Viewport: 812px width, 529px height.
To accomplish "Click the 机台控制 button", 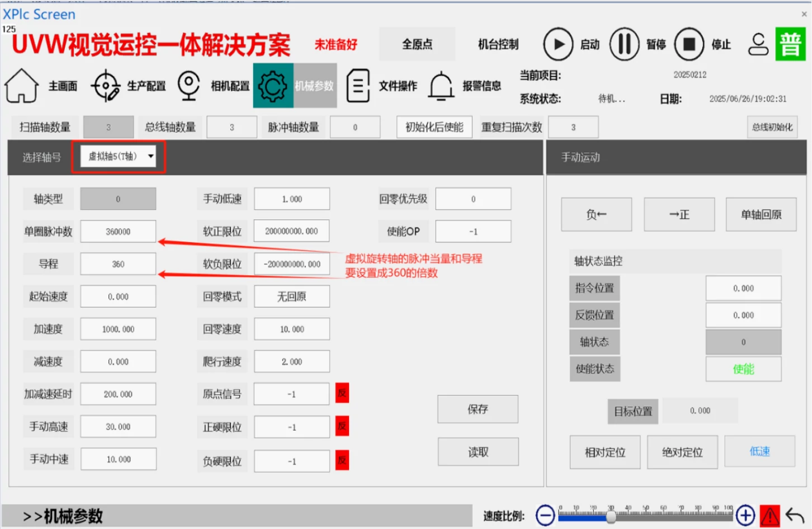I will coord(498,44).
